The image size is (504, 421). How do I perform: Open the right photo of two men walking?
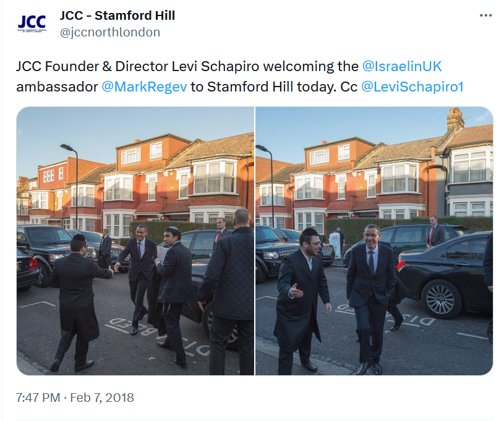(x=374, y=240)
